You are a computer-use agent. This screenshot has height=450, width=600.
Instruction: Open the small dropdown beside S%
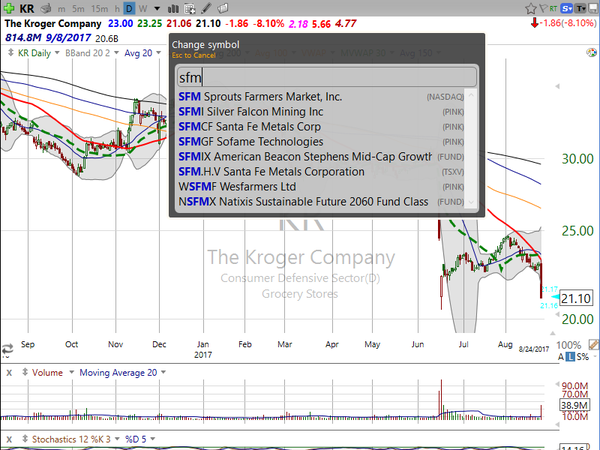pyautogui.click(x=595, y=357)
